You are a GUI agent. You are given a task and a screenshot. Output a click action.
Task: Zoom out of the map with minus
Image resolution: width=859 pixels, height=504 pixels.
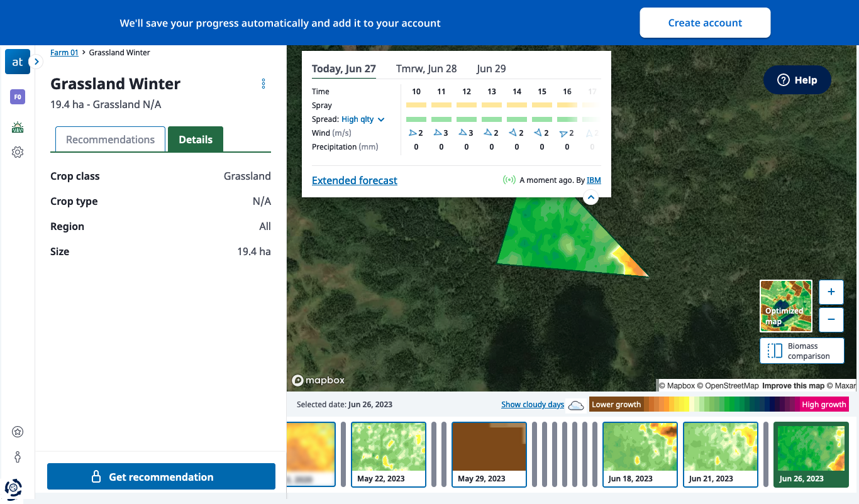pyautogui.click(x=831, y=319)
